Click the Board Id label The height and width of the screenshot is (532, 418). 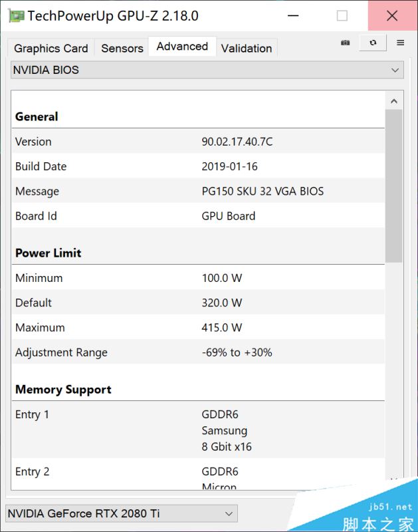point(36,215)
